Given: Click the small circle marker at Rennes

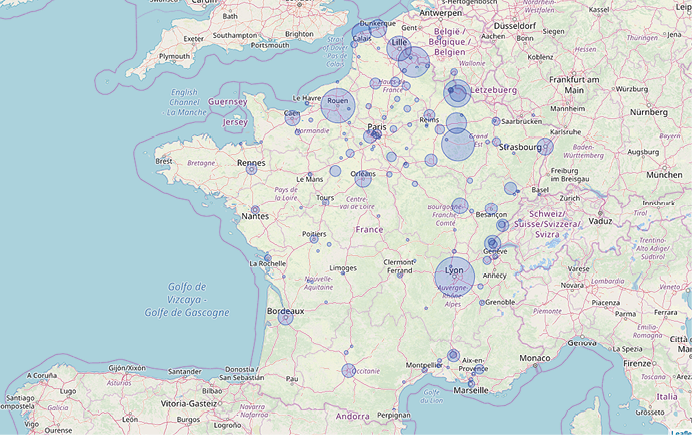Looking at the screenshot, I should (252, 169).
